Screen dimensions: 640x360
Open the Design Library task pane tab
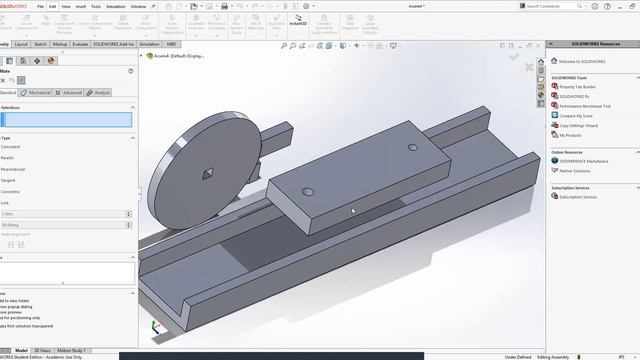tap(541, 70)
